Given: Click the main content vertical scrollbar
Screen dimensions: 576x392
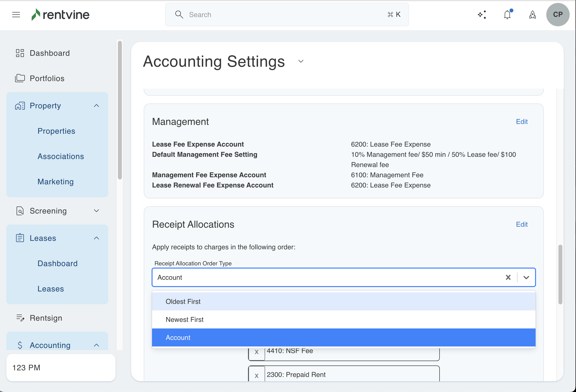Looking at the screenshot, I should coord(560,274).
